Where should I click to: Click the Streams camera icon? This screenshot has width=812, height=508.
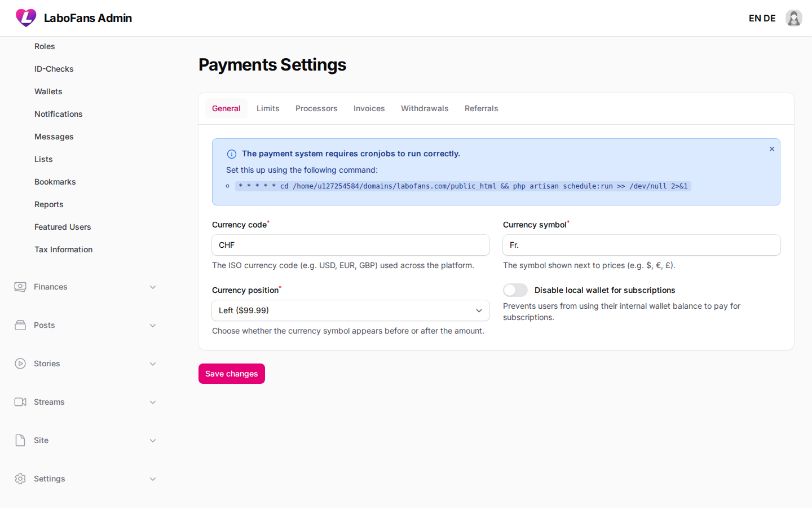(20, 402)
